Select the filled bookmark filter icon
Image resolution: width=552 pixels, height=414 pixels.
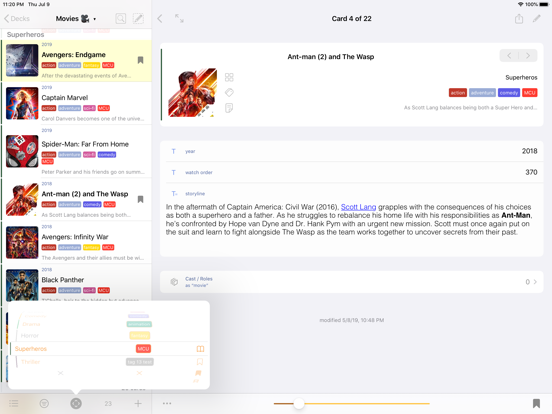click(198, 373)
